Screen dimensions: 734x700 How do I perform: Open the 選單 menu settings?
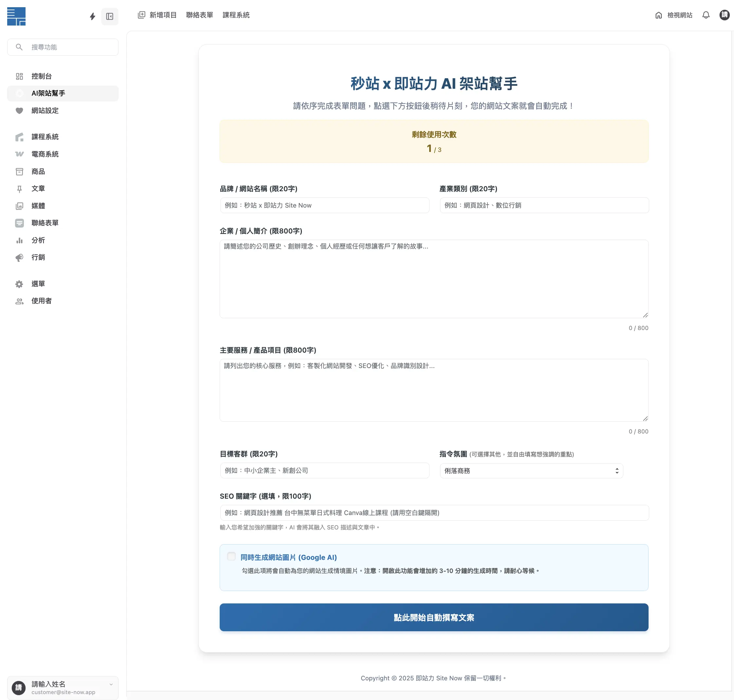pos(38,284)
